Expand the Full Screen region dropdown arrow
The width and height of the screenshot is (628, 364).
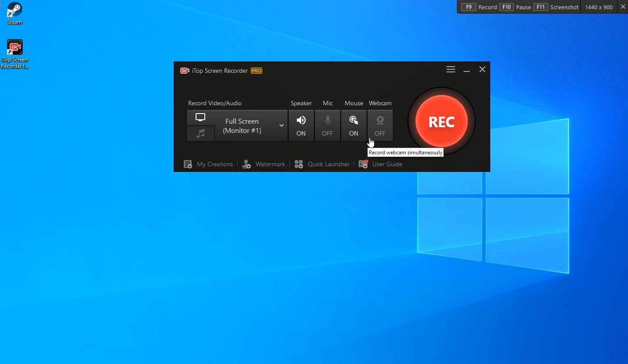coord(281,126)
